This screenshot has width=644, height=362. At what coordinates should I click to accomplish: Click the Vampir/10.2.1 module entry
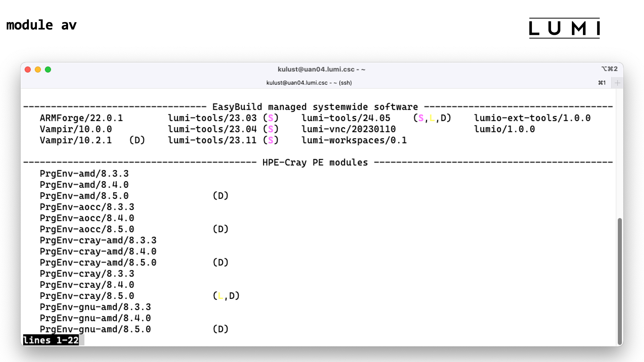pos(76,140)
